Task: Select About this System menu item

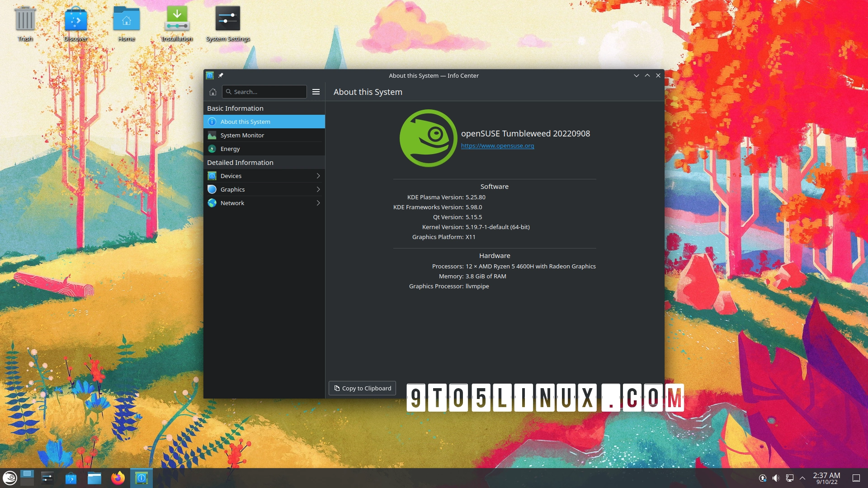Action: (x=264, y=121)
